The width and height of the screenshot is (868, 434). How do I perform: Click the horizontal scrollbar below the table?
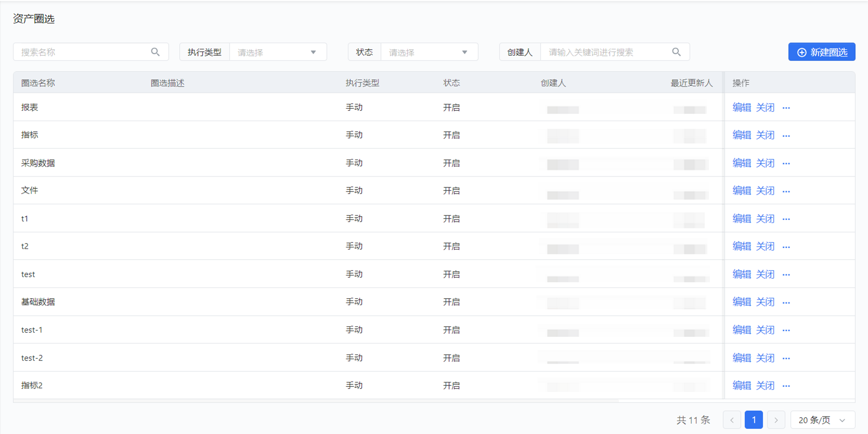pyautogui.click(x=316, y=401)
